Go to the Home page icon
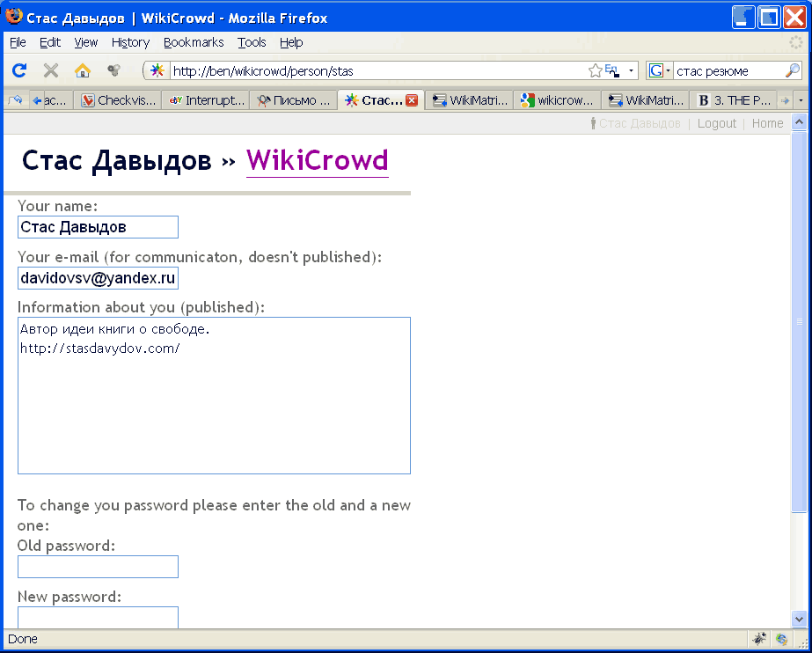The height and width of the screenshot is (653, 812). pyautogui.click(x=82, y=70)
